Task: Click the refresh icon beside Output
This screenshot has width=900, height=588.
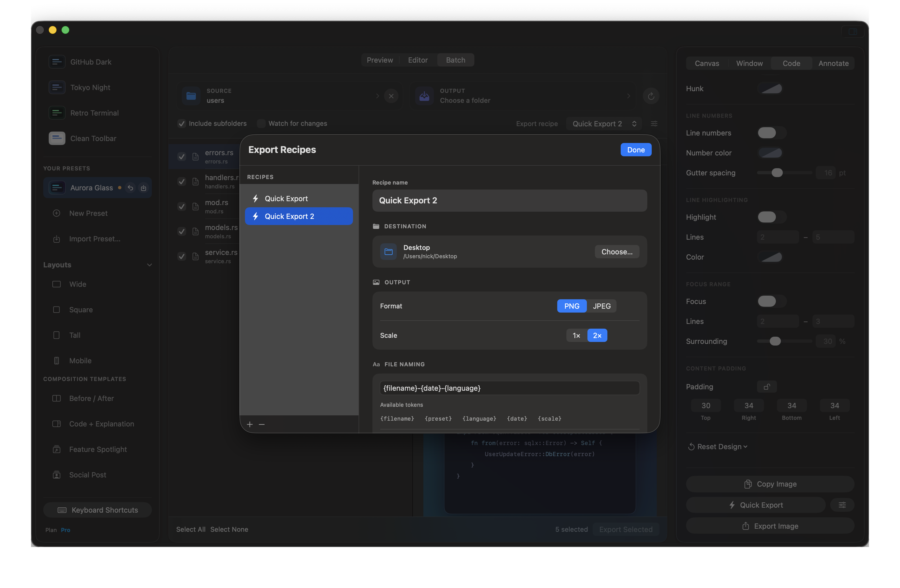Action: click(651, 96)
